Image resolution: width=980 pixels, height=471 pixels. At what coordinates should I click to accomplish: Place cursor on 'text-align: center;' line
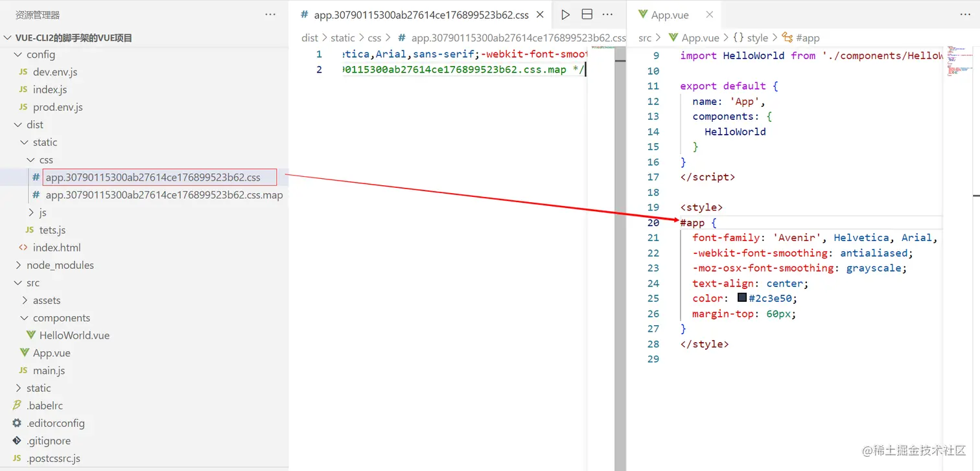(751, 283)
